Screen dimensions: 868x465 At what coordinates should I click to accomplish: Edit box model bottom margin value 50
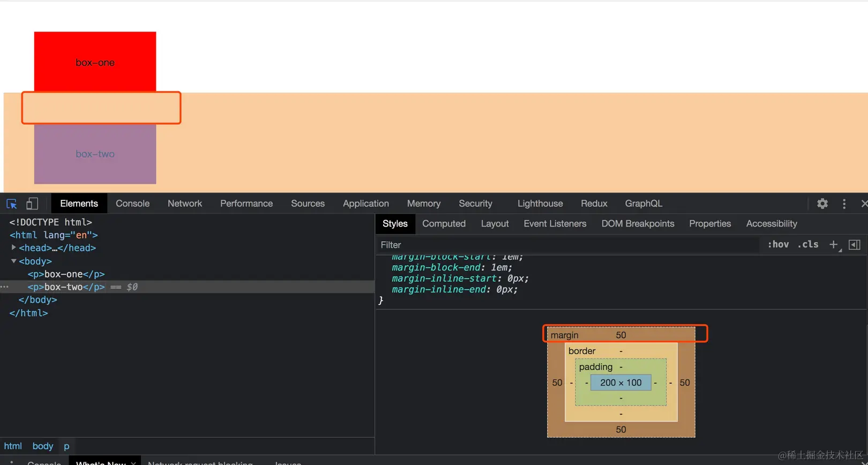pyautogui.click(x=620, y=429)
